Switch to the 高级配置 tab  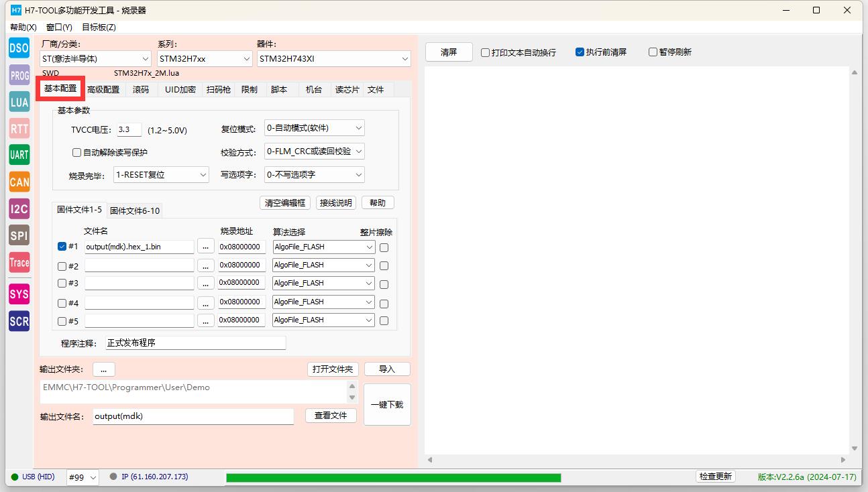(x=103, y=89)
